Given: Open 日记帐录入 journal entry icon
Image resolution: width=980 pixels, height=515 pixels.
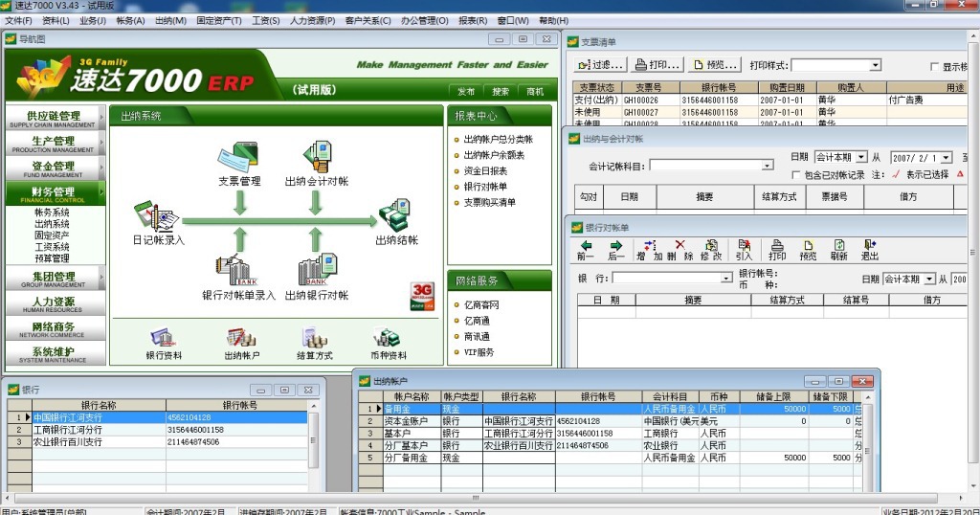Looking at the screenshot, I should point(156,217).
